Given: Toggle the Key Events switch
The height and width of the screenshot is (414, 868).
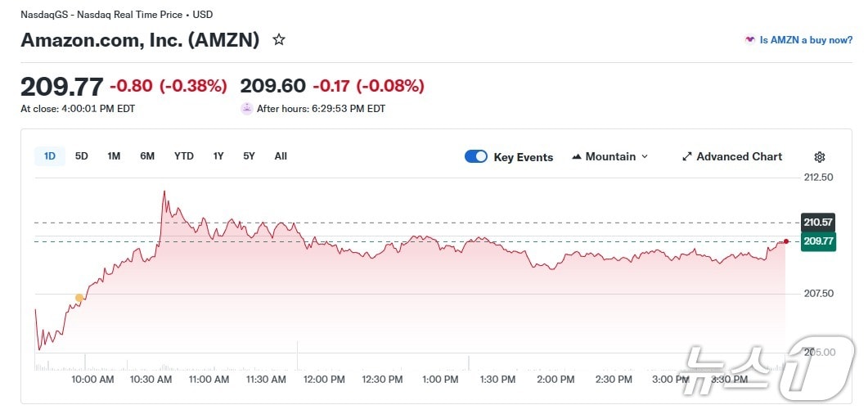Looking at the screenshot, I should 476,156.
